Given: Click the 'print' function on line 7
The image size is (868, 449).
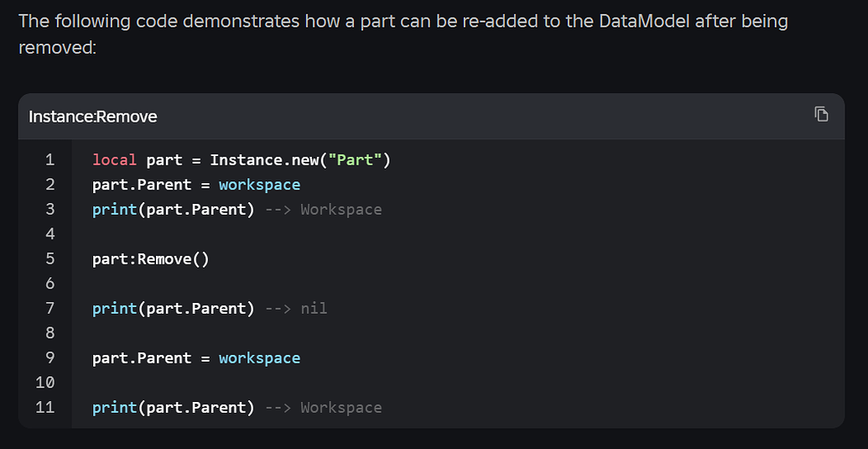Looking at the screenshot, I should 114,308.
